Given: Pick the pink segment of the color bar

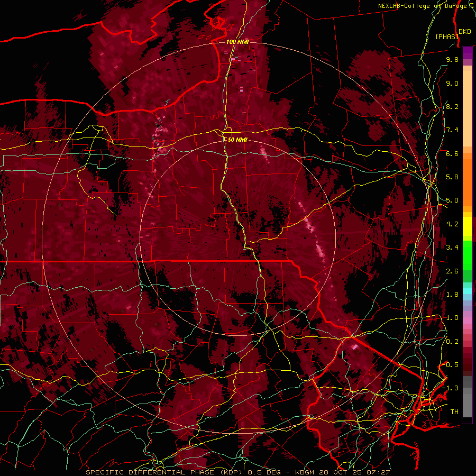Looking at the screenshot, I should pyautogui.click(x=467, y=321).
